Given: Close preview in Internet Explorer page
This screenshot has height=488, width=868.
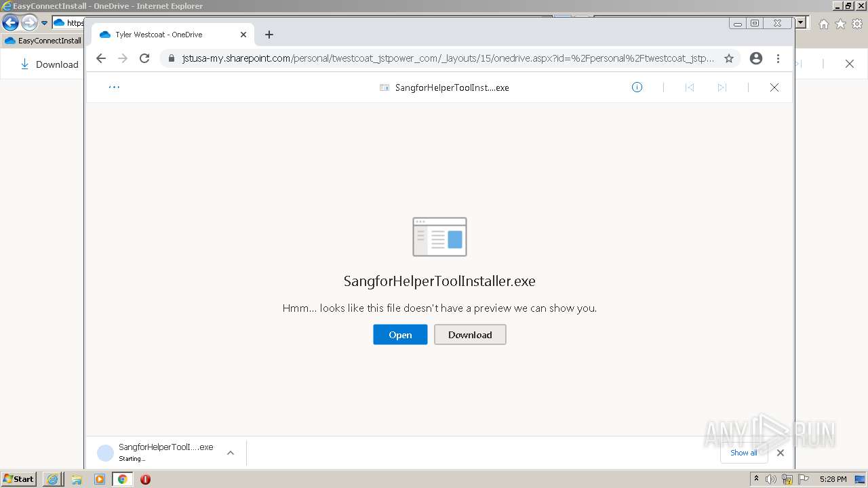Looking at the screenshot, I should pyautogui.click(x=850, y=64).
